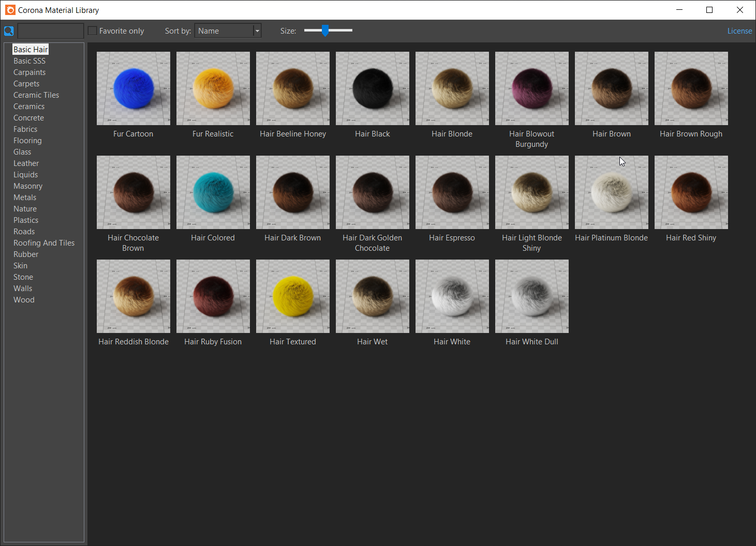Viewport: 756px width, 546px height.
Task: Select the yellow Hair Textured thumbnail
Action: (x=293, y=296)
